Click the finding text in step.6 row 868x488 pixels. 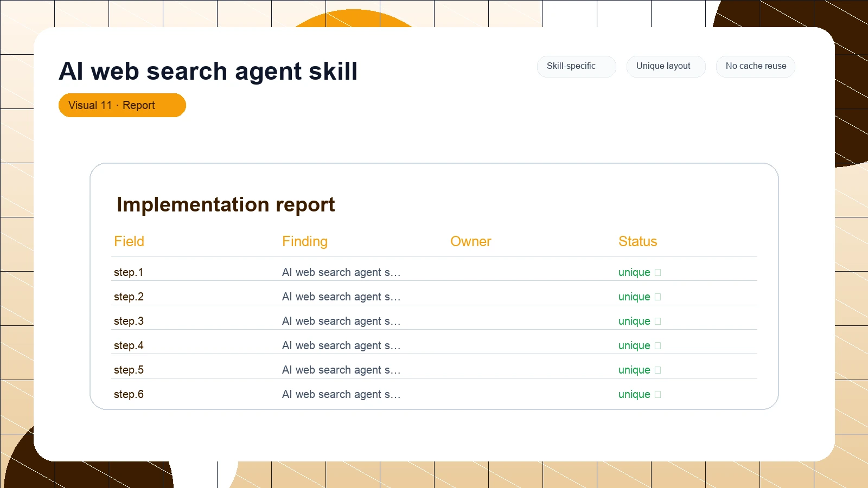click(341, 394)
